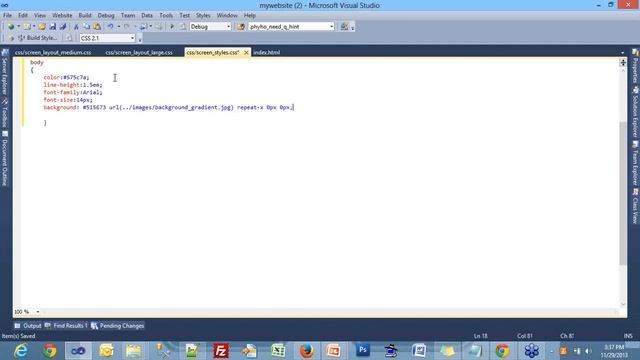Click the vertical scrollbar of code editor

tap(623, 193)
